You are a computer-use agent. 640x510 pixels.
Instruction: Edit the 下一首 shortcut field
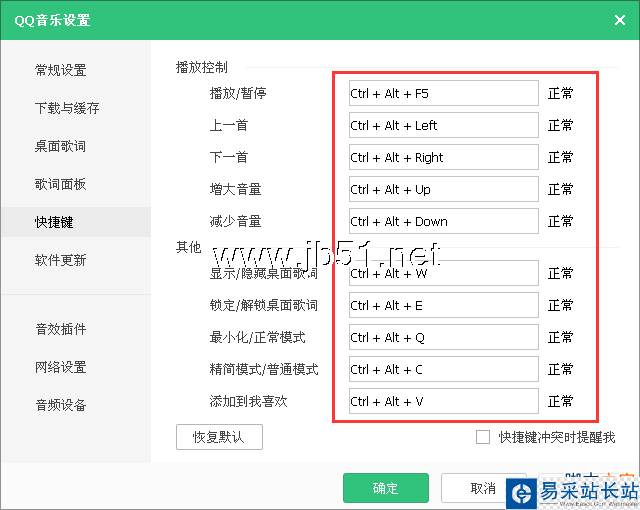[444, 157]
